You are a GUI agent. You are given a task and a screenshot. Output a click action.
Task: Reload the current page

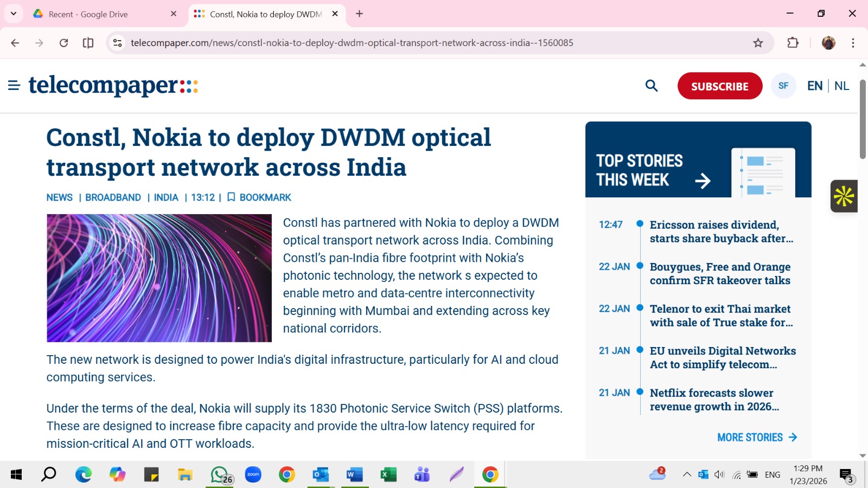pyautogui.click(x=63, y=43)
